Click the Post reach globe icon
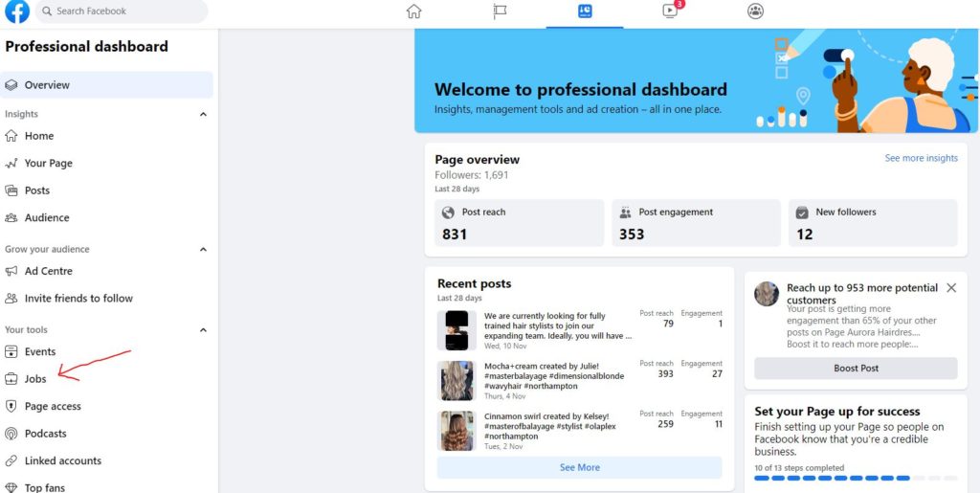980x493 pixels. [448, 213]
